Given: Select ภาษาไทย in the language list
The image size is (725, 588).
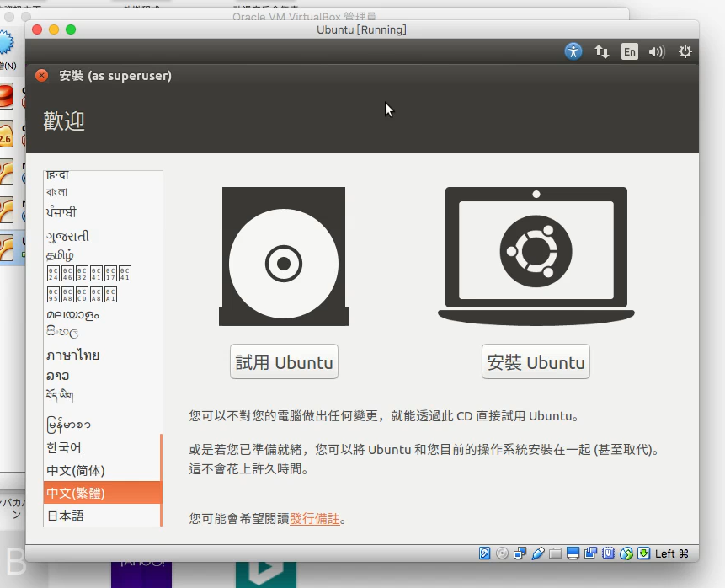Looking at the screenshot, I should pos(102,355).
